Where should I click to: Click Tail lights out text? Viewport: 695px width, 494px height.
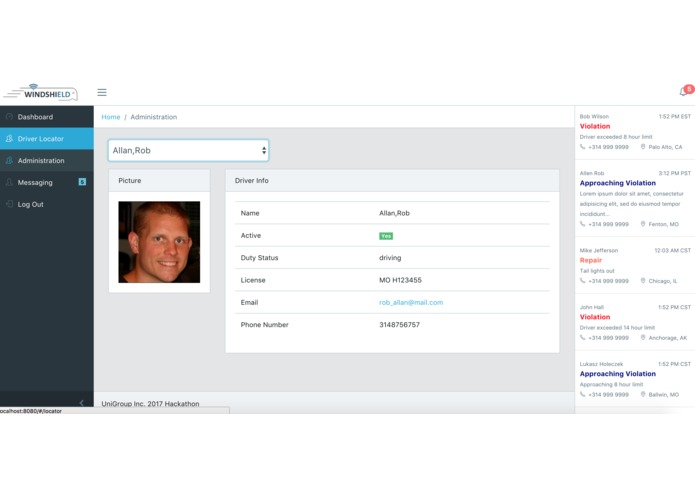point(597,271)
